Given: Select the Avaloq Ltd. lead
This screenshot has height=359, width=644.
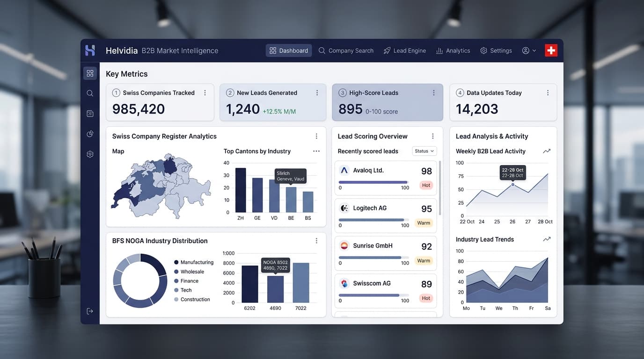Looking at the screenshot, I should pyautogui.click(x=386, y=178).
